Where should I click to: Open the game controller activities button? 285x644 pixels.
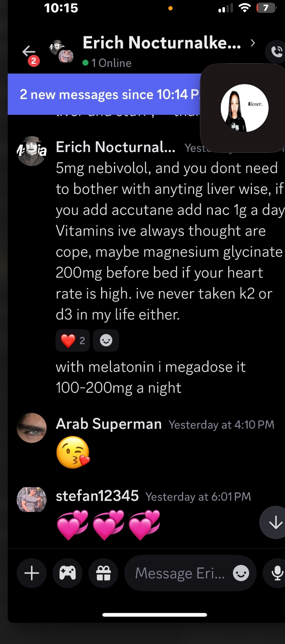point(68,573)
